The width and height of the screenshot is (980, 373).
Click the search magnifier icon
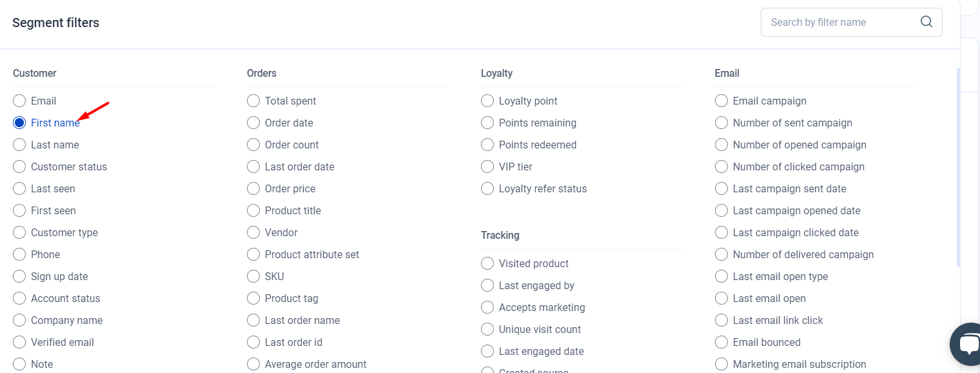pyautogui.click(x=926, y=22)
